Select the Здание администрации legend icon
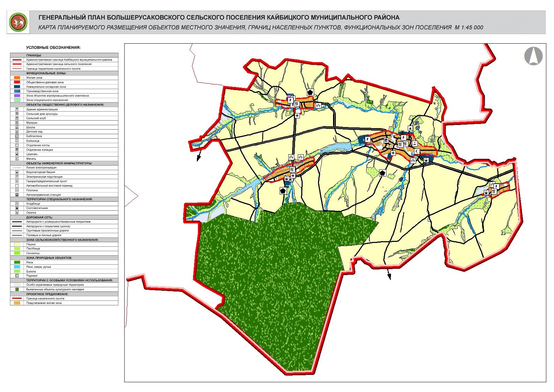The image size is (554, 392). (17, 109)
